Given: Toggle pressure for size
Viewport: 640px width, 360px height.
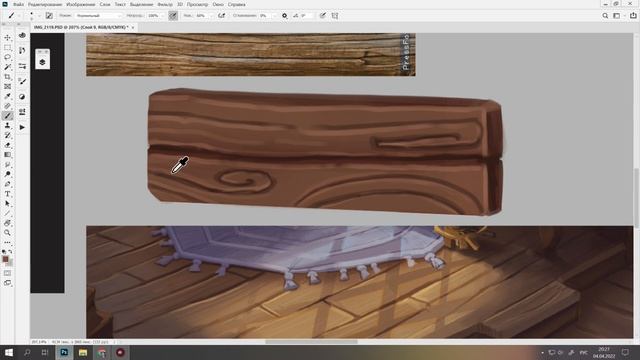Looking at the screenshot, I should [x=322, y=16].
